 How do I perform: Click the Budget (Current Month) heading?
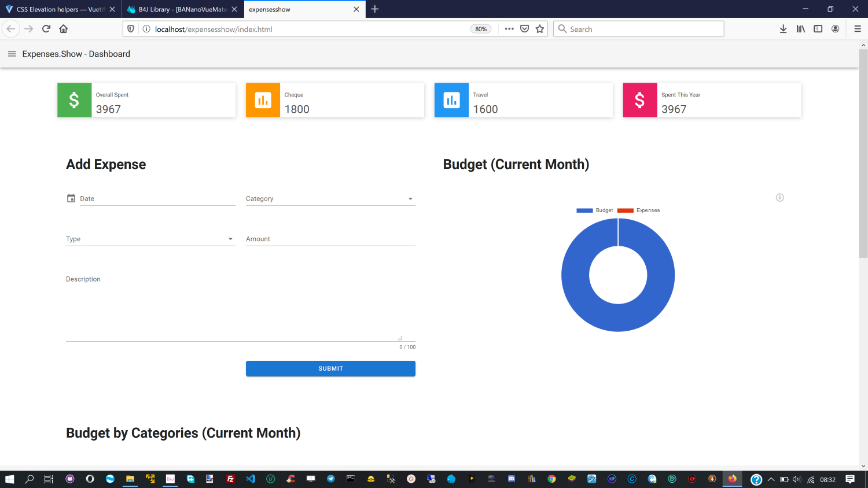[x=516, y=164]
